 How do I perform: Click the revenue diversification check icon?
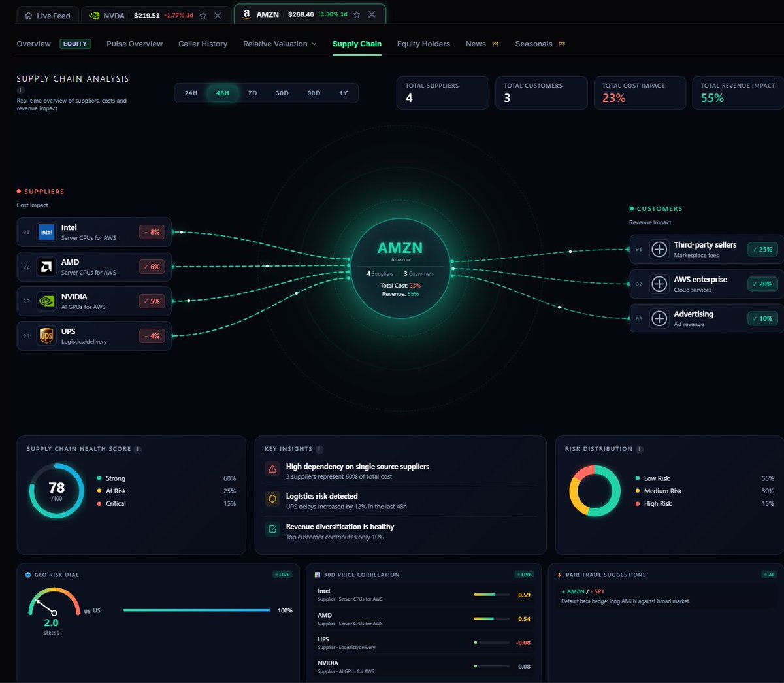point(272,529)
